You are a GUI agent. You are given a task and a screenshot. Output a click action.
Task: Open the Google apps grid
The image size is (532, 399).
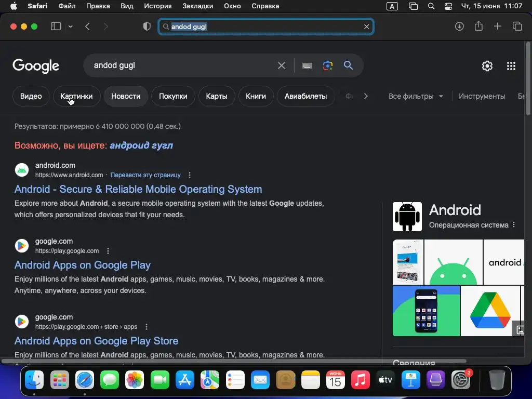pos(511,66)
